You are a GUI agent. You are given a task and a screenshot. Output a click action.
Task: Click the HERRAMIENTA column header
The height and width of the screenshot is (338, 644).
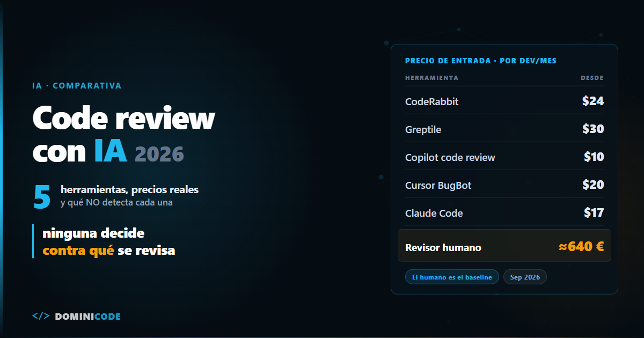coord(431,78)
